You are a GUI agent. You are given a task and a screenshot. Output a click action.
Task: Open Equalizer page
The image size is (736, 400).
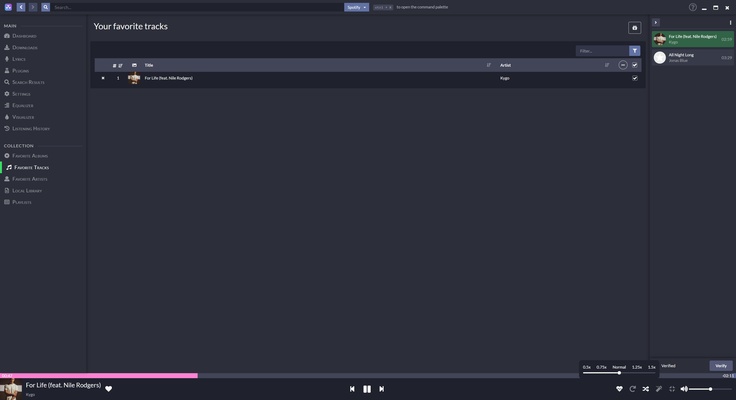(19, 106)
